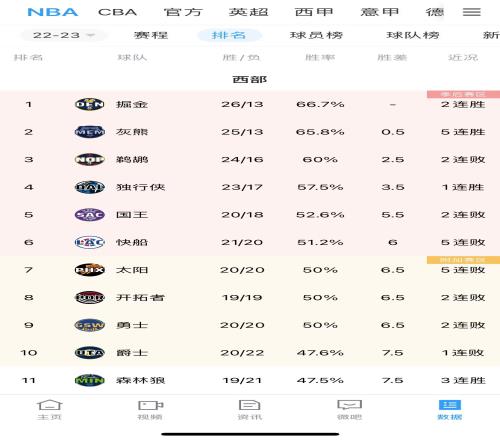Open the 勇士 team row

250,325
